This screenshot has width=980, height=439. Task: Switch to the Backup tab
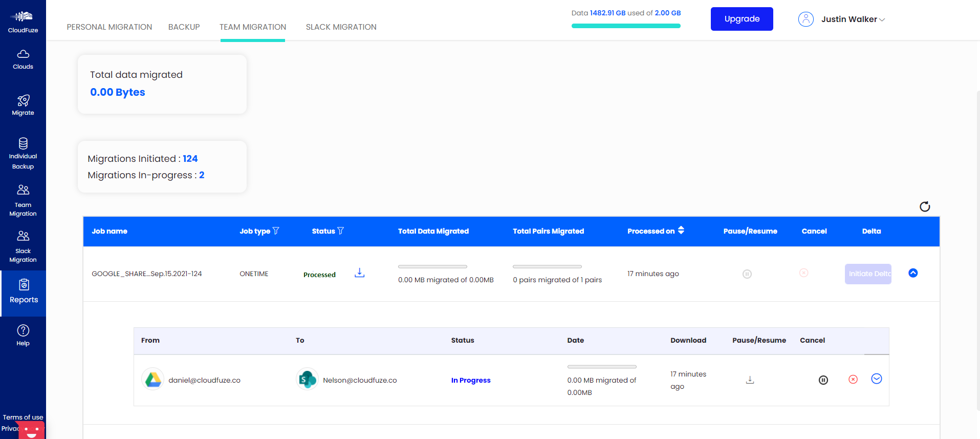click(184, 27)
